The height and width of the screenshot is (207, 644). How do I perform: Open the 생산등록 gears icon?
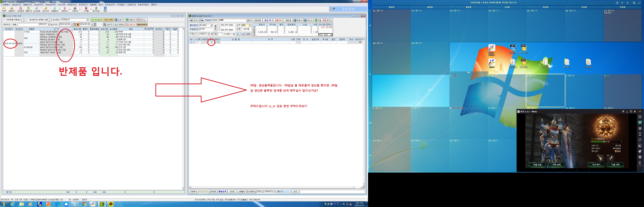click(37, 9)
